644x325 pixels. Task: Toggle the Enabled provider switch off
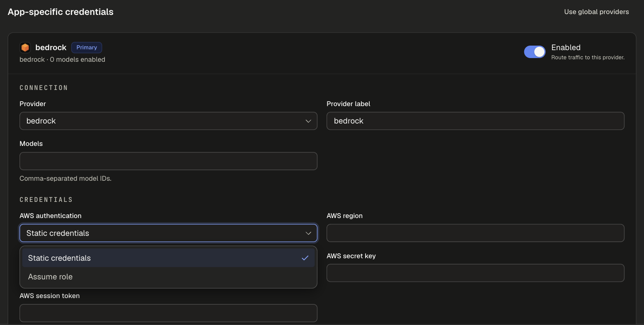click(535, 52)
